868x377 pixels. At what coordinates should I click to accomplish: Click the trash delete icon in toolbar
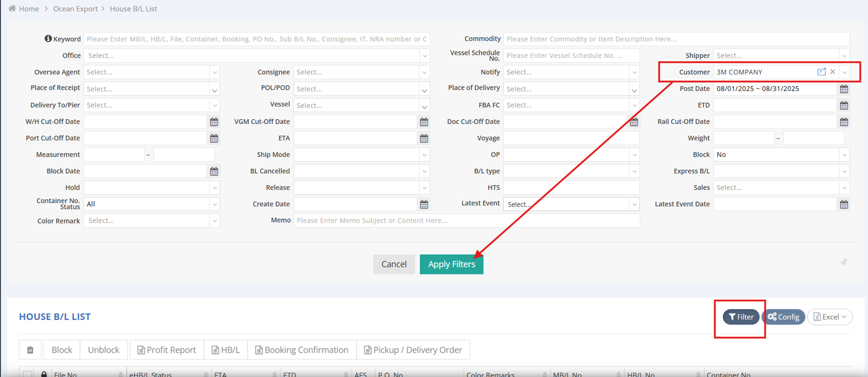[30, 350]
